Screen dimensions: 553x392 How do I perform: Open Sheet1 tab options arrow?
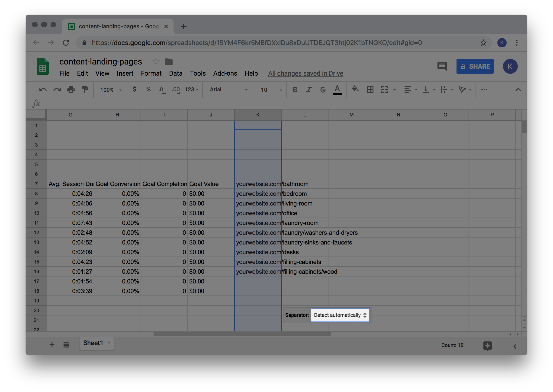pos(109,343)
